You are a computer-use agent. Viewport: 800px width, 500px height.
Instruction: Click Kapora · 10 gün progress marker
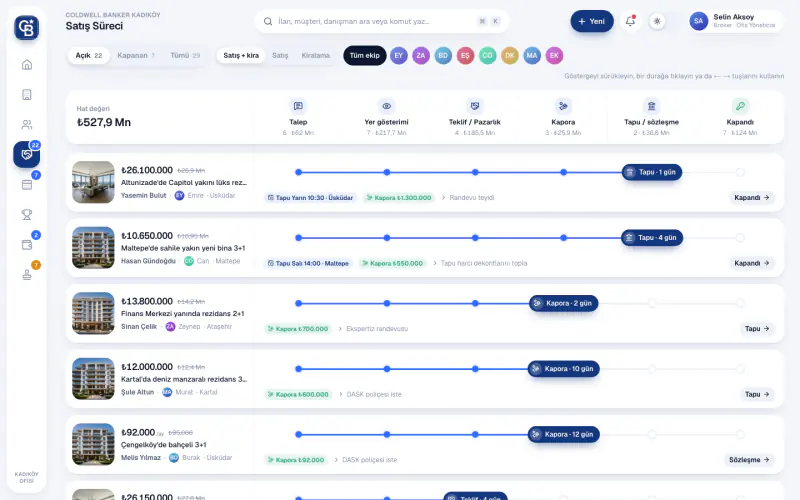(563, 369)
